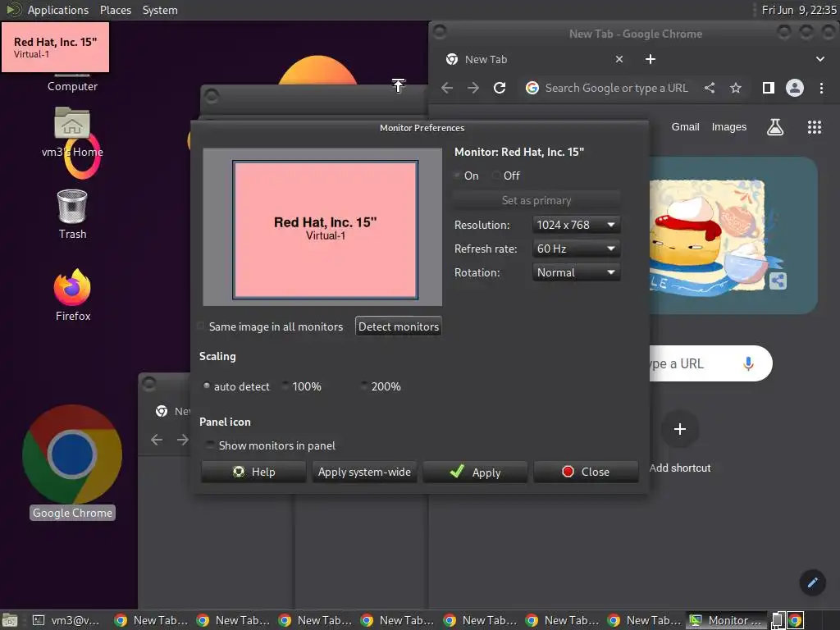The width and height of the screenshot is (840, 630).
Task: Click the Chrome address bar field
Action: pos(616,88)
